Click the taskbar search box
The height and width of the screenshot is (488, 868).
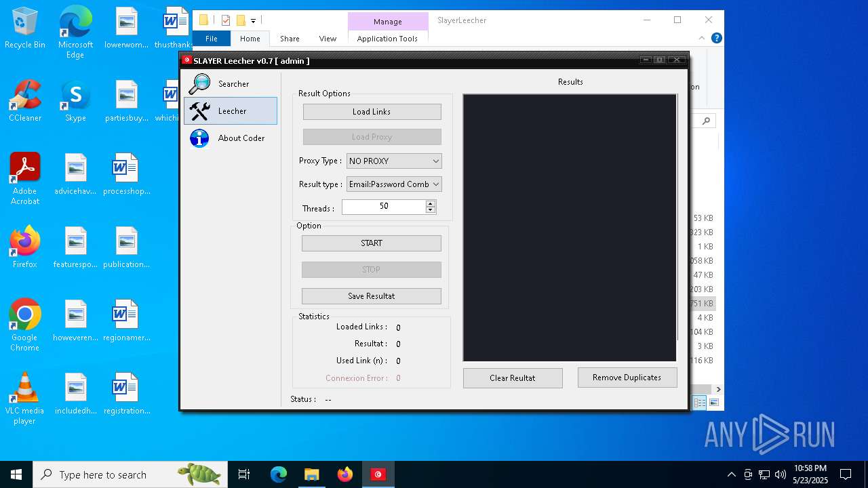point(130,474)
